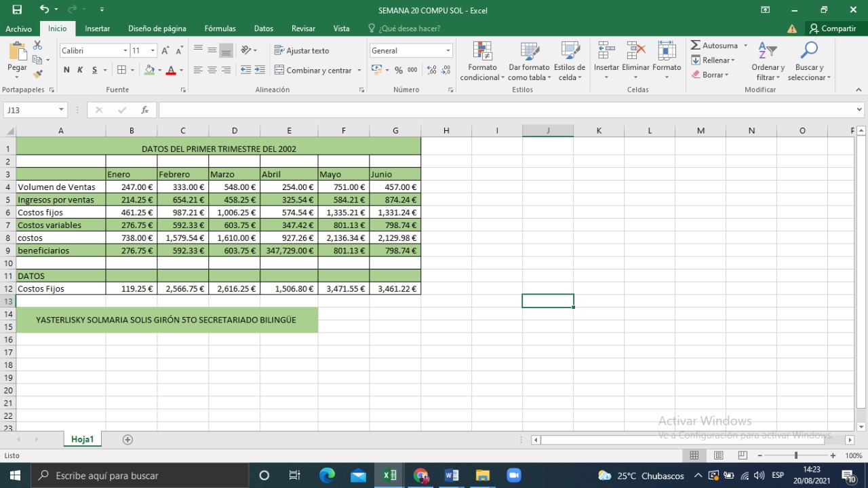This screenshot has width=868, height=488.
Task: Switch to the Insertar tab
Action: (98, 29)
